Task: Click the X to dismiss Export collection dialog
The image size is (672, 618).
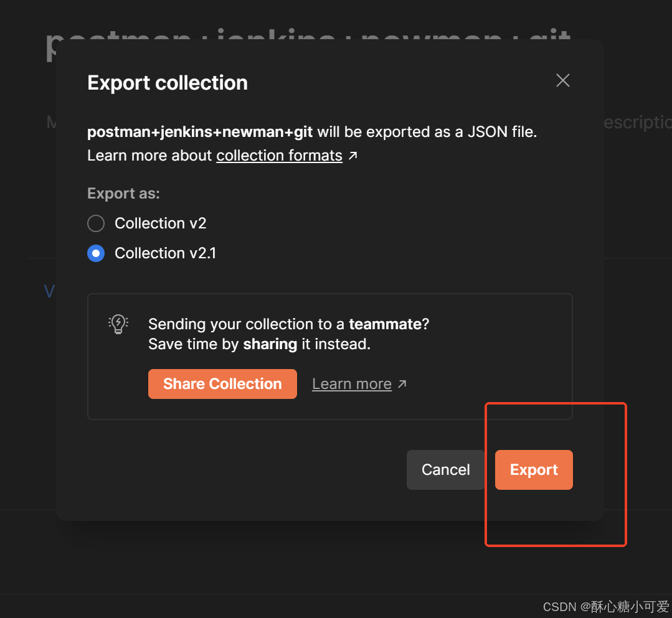Action: (562, 80)
